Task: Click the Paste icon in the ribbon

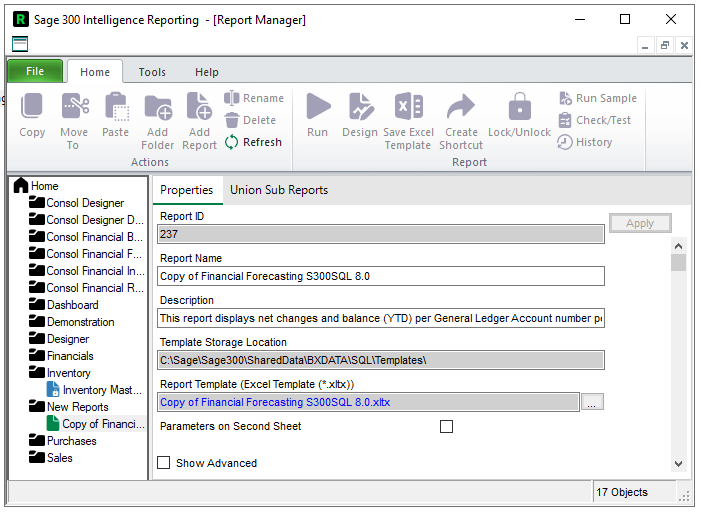Action: click(x=116, y=106)
